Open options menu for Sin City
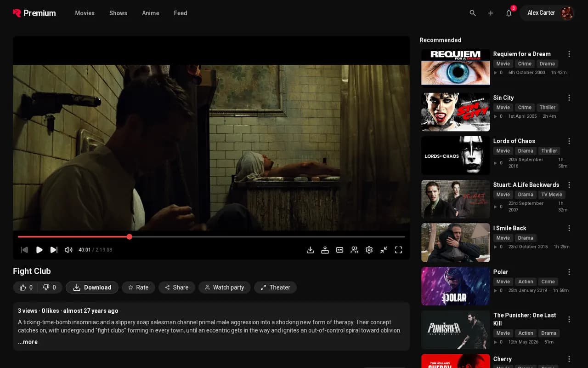Screen dimensions: 588x368 (x=569, y=98)
